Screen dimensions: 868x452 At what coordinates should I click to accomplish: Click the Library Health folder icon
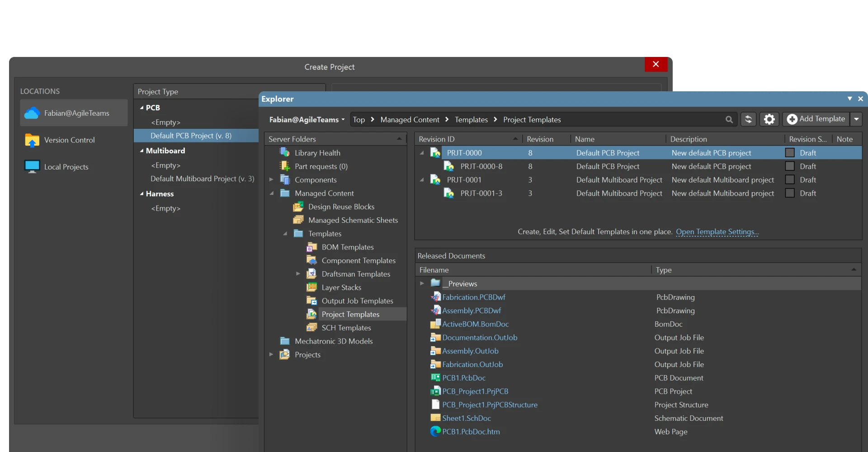[x=285, y=153]
